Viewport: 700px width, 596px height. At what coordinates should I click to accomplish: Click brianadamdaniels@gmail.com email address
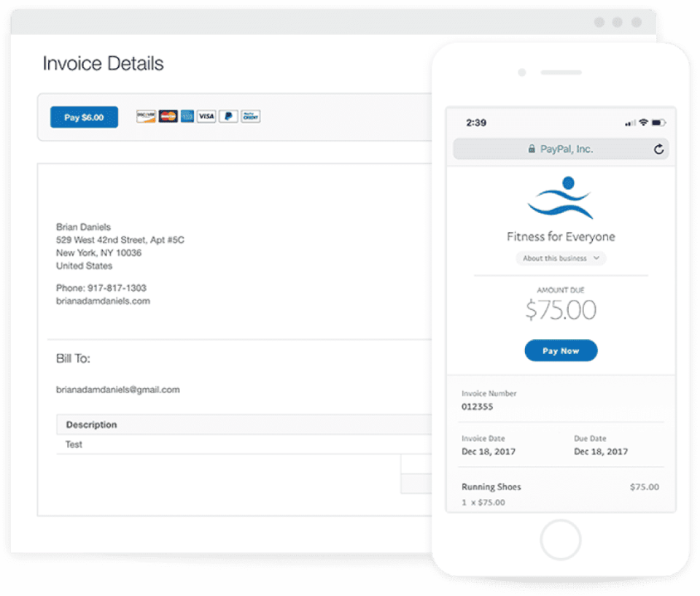pyautogui.click(x=117, y=390)
